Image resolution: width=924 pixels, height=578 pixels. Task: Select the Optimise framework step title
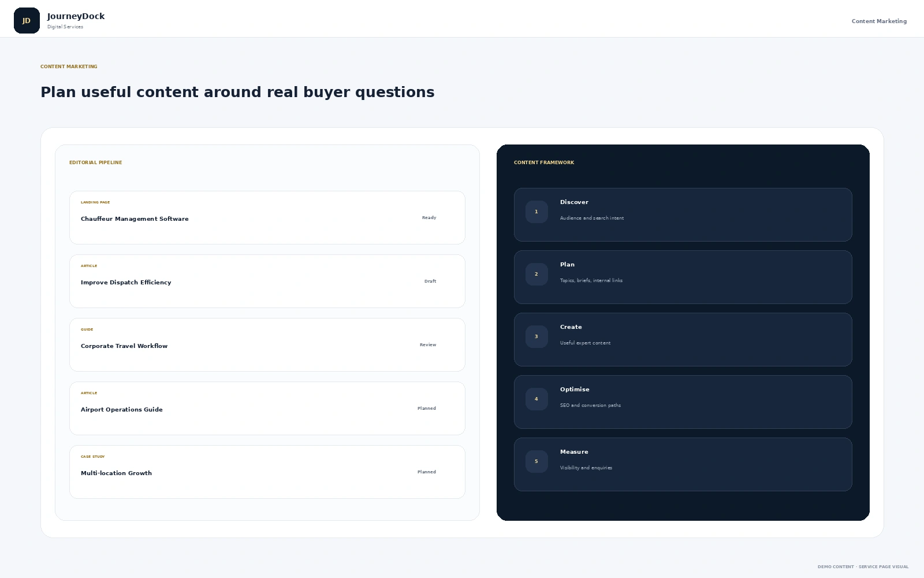tap(575, 390)
